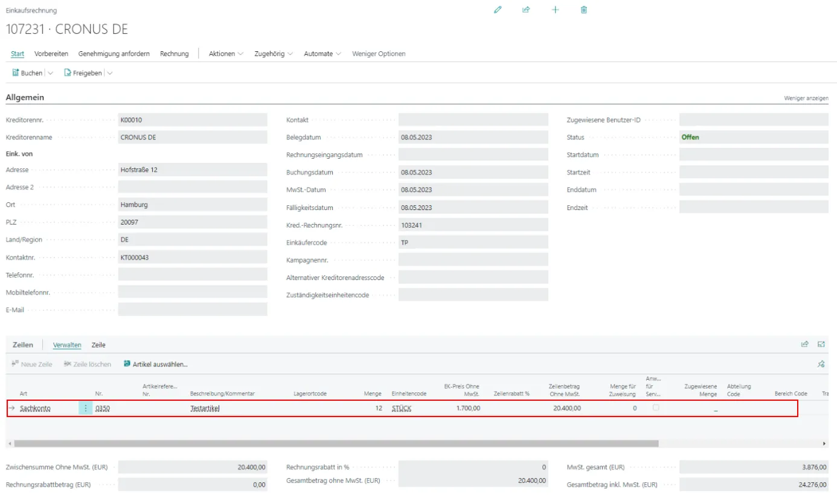Open Genehmigung anfordern tab
The image size is (837, 504).
pos(114,54)
